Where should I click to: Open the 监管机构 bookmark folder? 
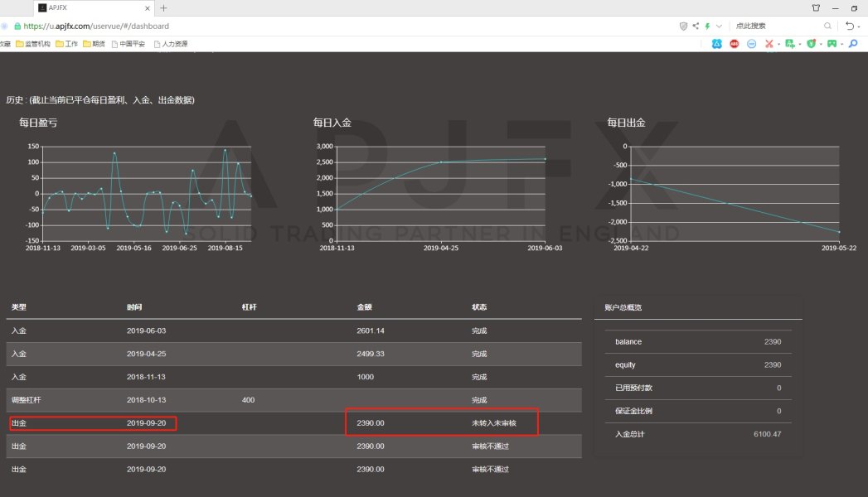tap(33, 44)
